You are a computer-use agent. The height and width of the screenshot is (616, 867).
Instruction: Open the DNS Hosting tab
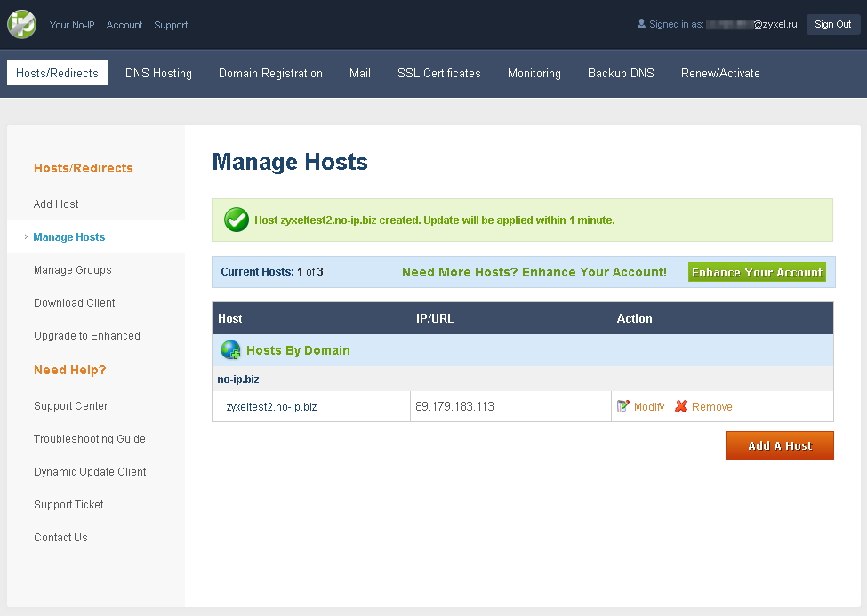coord(158,73)
